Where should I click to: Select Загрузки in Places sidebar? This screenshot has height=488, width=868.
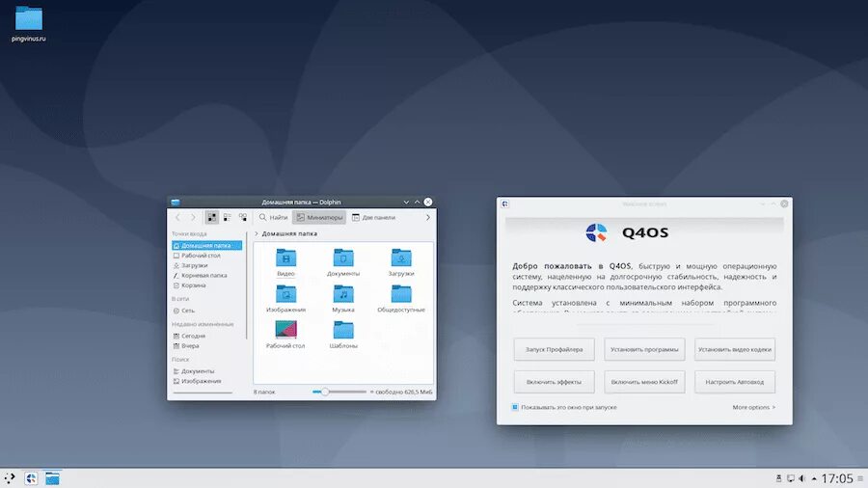click(206, 265)
